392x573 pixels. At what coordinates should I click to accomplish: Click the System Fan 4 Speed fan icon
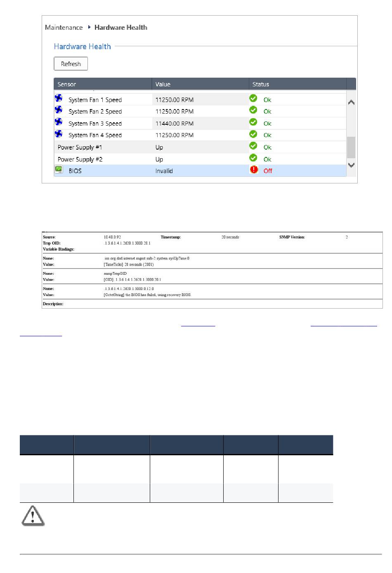[59, 134]
